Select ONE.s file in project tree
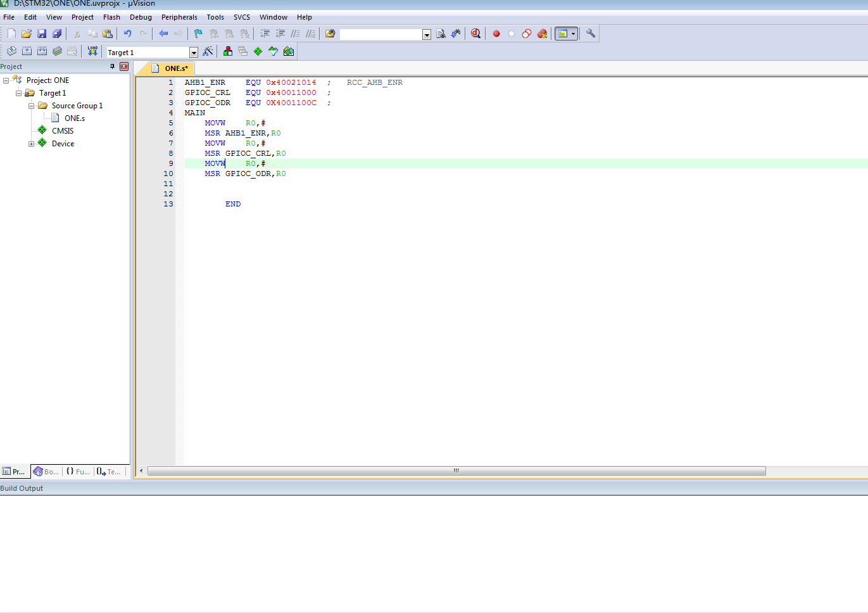The image size is (868, 613). pos(74,118)
